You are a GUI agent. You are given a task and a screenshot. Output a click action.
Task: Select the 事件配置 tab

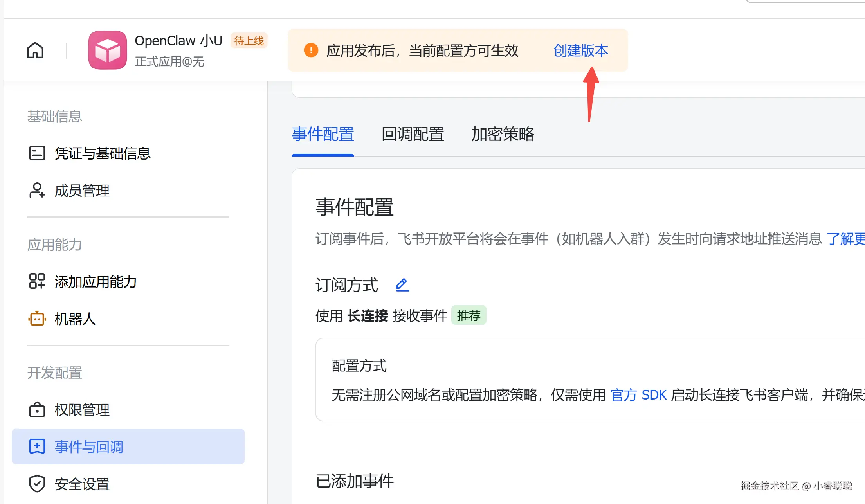[323, 134]
